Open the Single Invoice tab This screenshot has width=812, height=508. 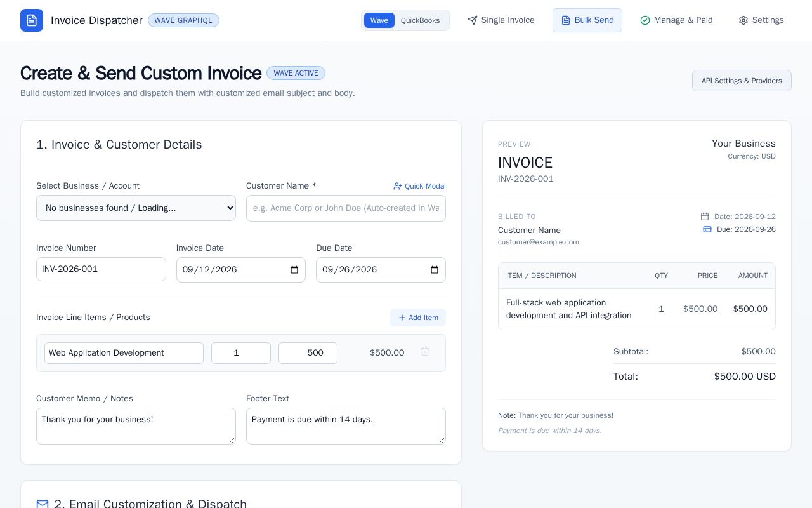click(x=501, y=20)
